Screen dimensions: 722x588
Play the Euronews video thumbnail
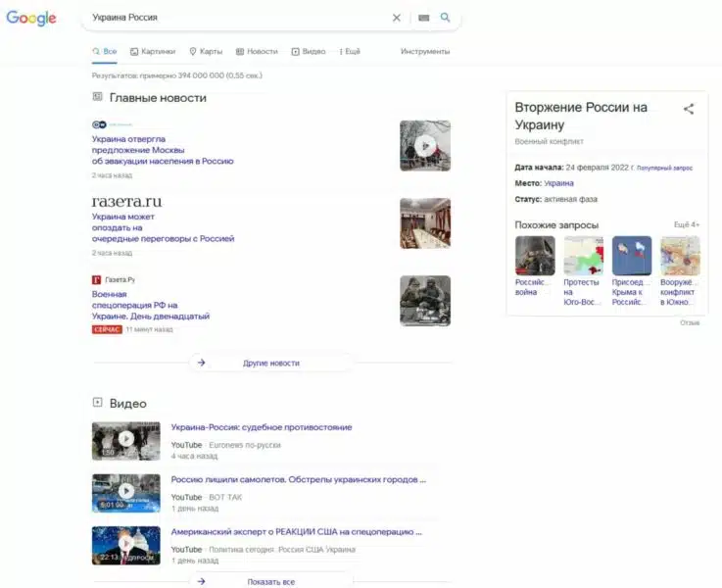point(125,440)
